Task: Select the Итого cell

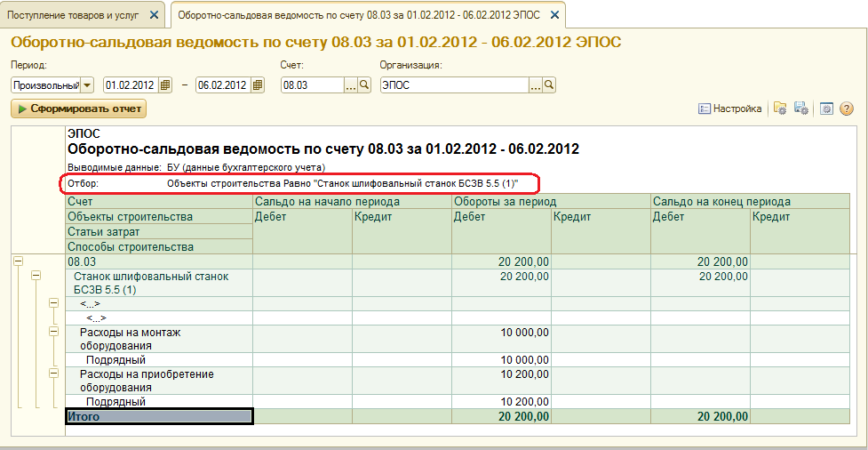Action: tap(159, 416)
